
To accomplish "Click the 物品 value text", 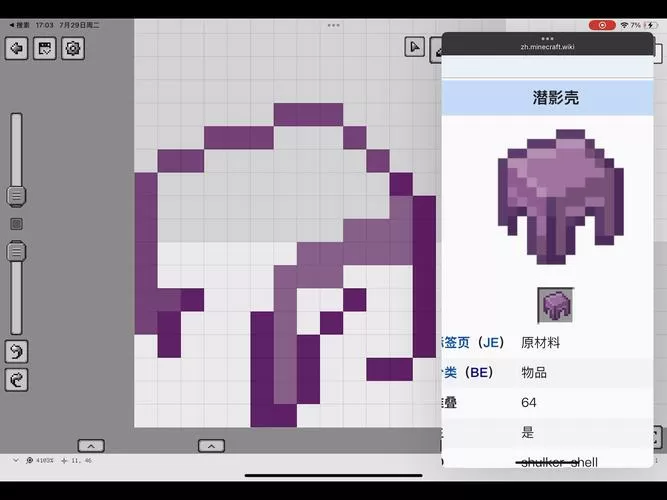I will [534, 373].
